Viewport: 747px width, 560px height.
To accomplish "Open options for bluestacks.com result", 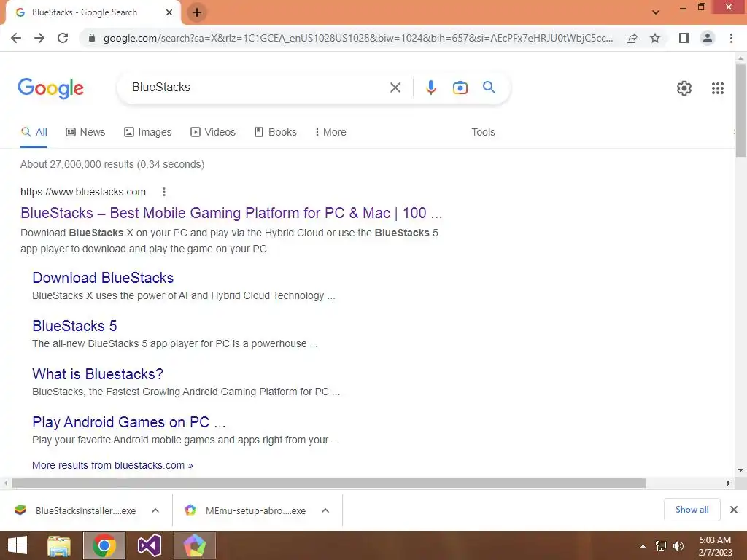I will (x=164, y=192).
